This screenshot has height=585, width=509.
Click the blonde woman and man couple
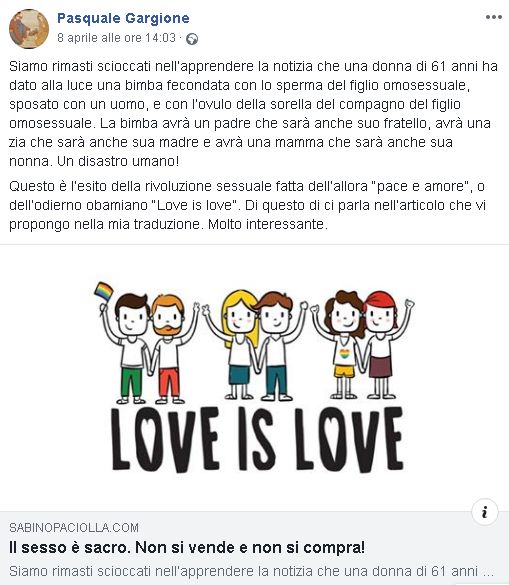[x=255, y=345]
